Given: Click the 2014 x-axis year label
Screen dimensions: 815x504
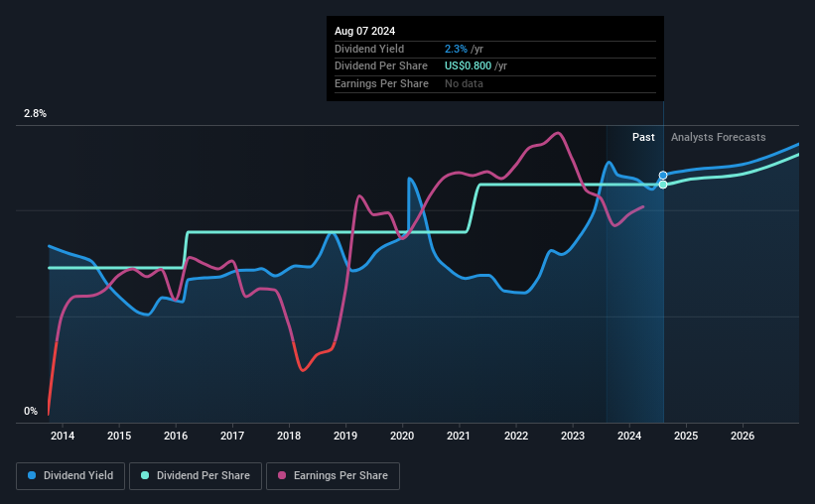Looking at the screenshot, I should coord(63,436).
